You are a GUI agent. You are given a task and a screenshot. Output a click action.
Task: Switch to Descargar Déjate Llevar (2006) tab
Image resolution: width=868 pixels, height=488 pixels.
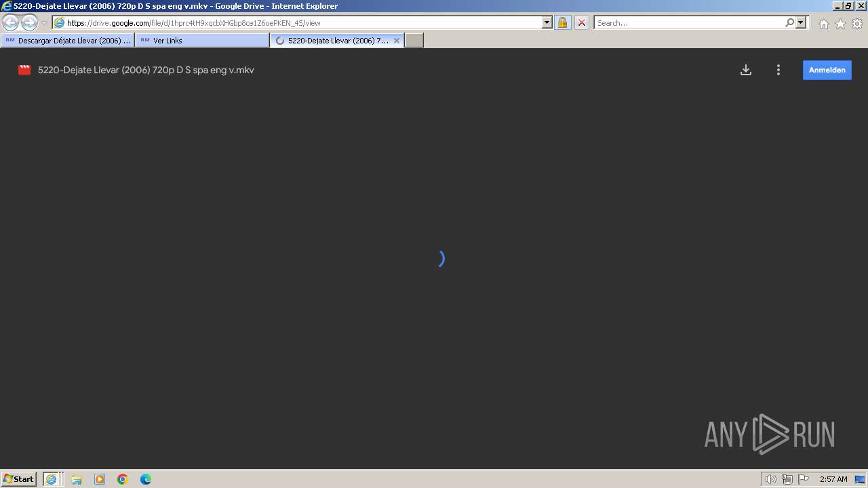[68, 41]
